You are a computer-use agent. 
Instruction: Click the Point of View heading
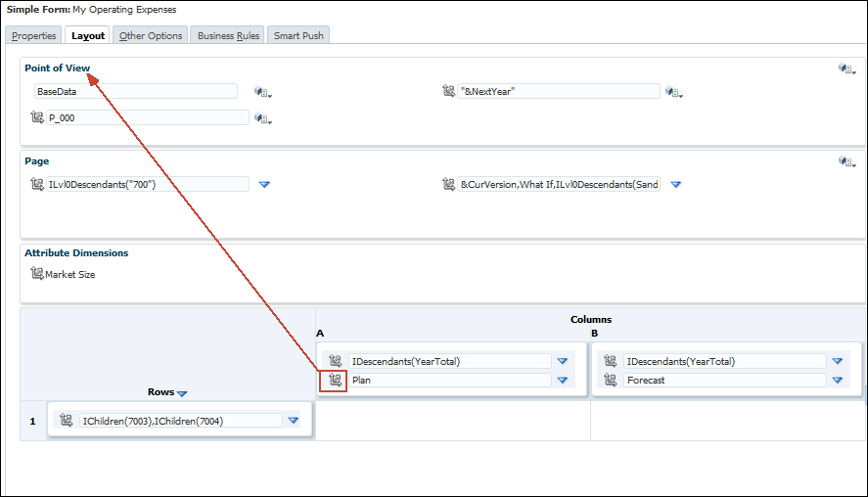point(57,68)
